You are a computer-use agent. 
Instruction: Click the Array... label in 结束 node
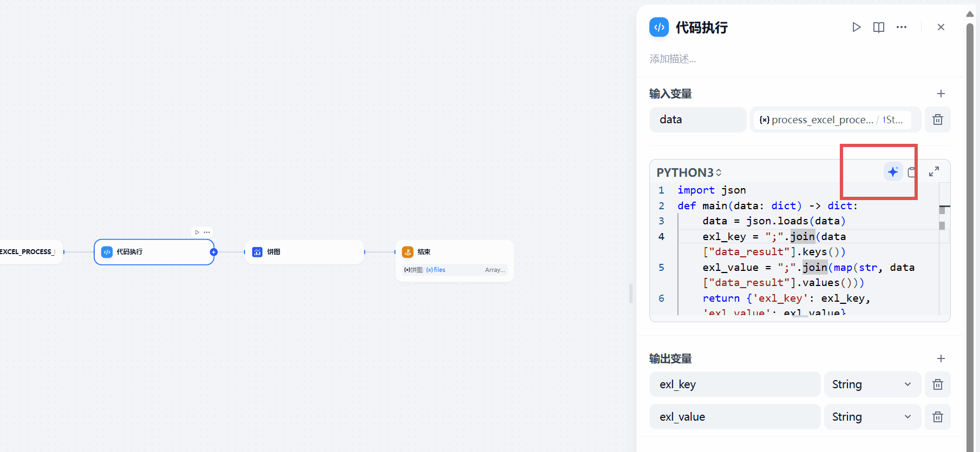[x=495, y=270]
